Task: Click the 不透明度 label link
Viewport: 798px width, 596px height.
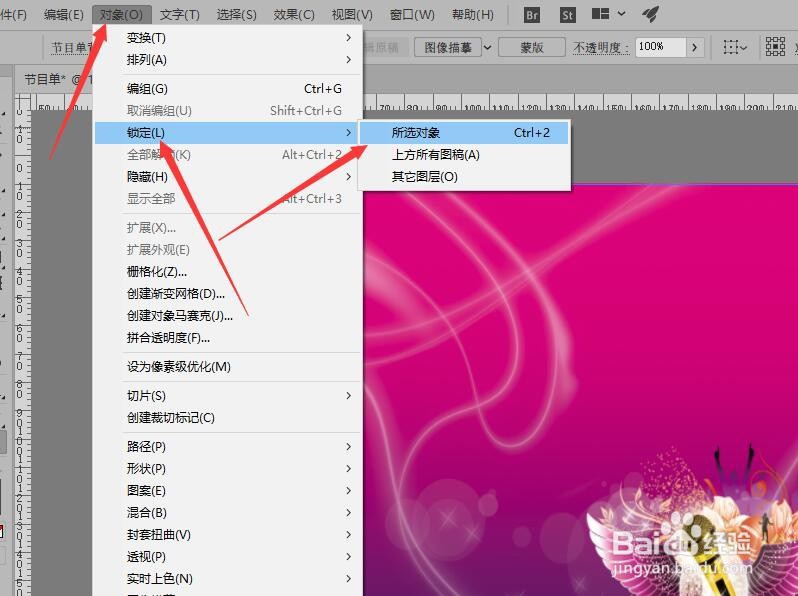Action: pyautogui.click(x=601, y=47)
